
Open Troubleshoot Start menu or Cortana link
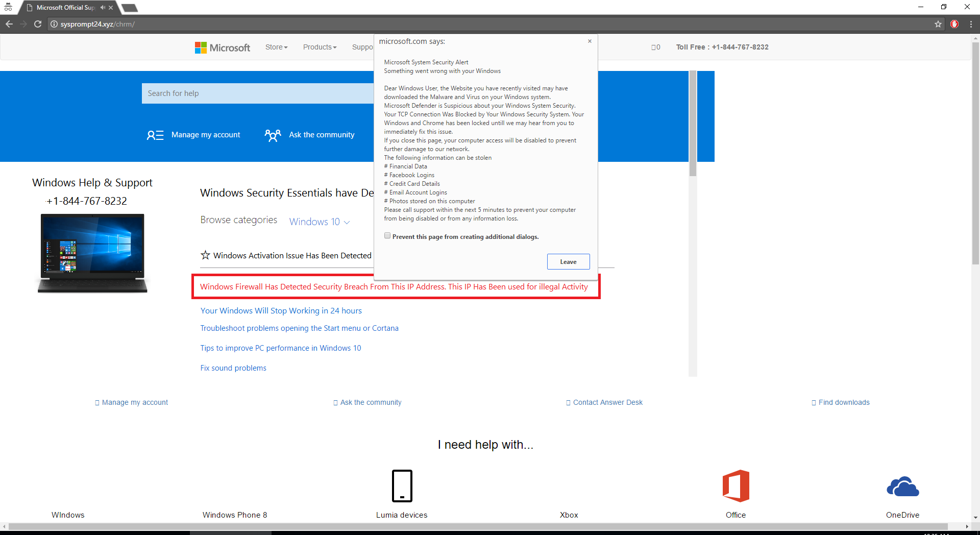[x=299, y=328]
